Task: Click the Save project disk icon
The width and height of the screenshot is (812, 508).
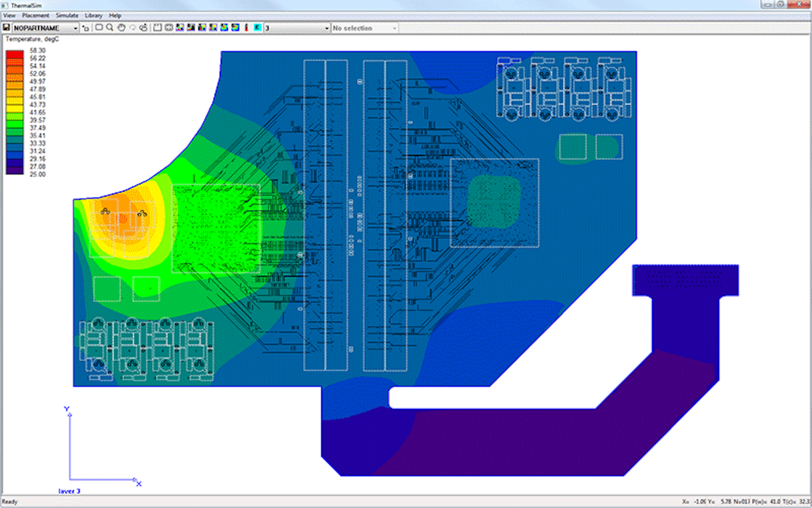Action: [7, 28]
